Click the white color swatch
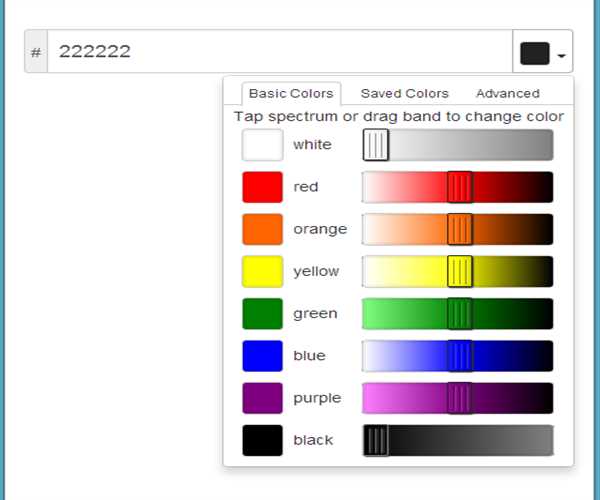The height and width of the screenshot is (500, 600). click(262, 145)
